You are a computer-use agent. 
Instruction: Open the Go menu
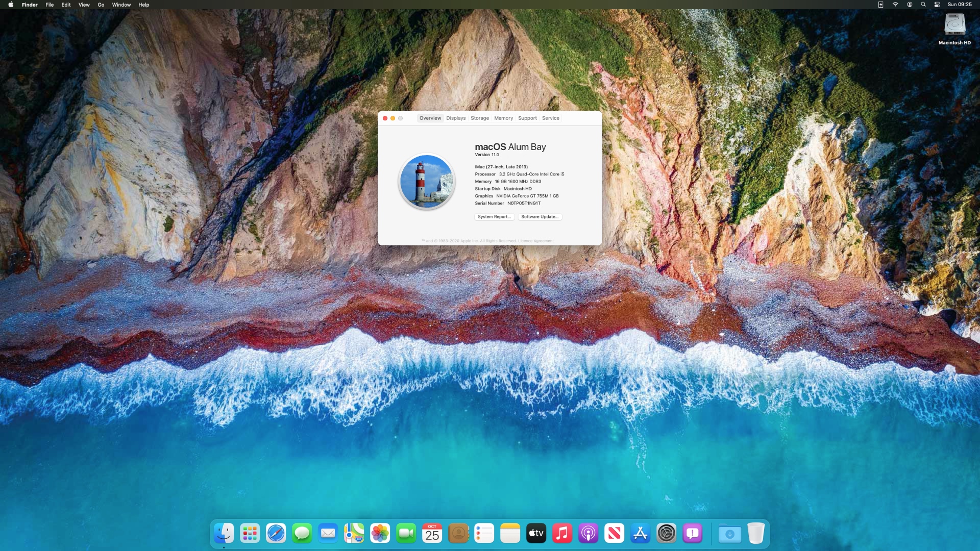click(x=101, y=5)
